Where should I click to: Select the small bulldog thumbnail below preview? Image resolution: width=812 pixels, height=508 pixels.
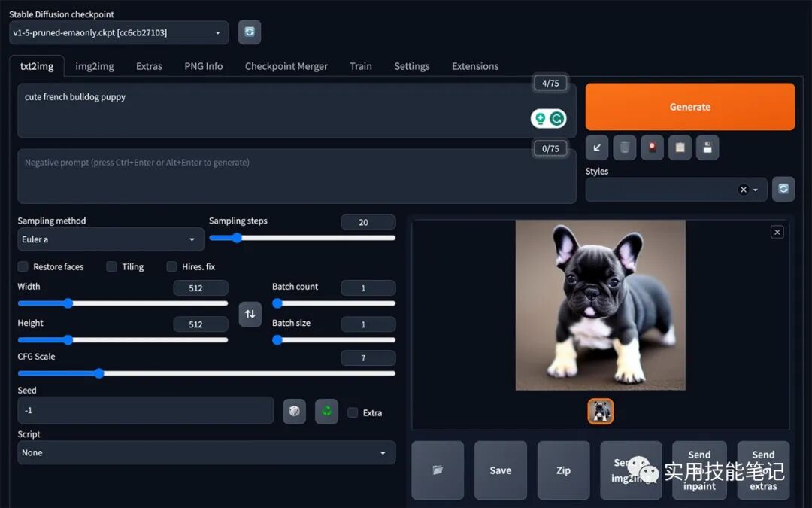coord(600,411)
